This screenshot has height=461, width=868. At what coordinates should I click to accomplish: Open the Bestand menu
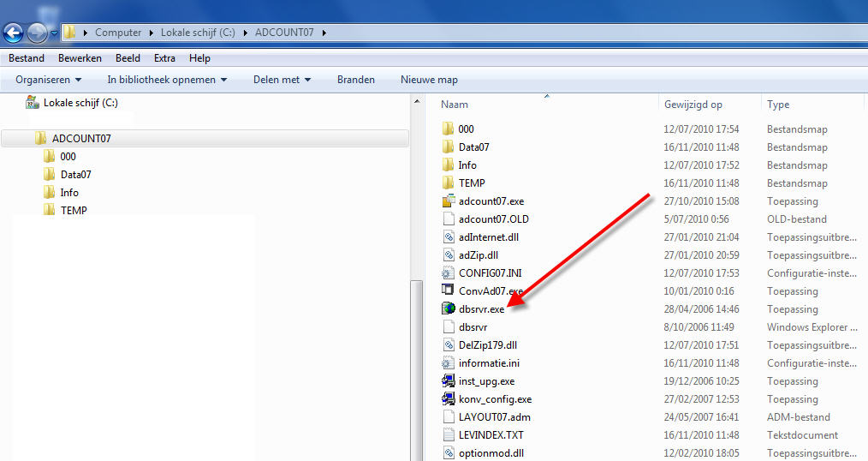pyautogui.click(x=27, y=58)
